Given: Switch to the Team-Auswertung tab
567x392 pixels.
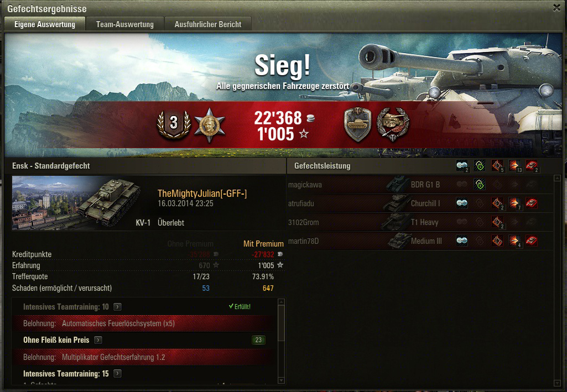Looking at the screenshot, I should pos(125,24).
